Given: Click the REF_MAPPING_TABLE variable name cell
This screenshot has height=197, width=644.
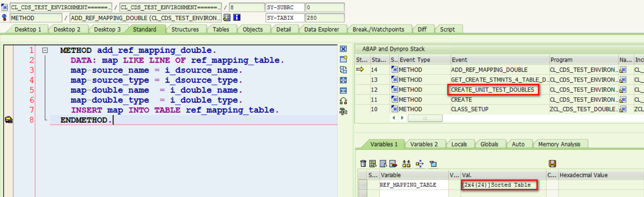Looking at the screenshot, I should click(414, 185).
